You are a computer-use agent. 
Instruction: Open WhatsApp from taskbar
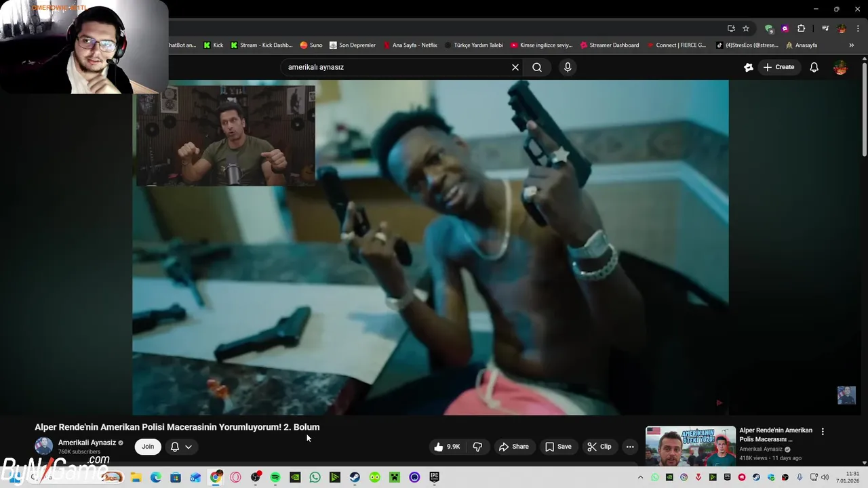tap(315, 477)
